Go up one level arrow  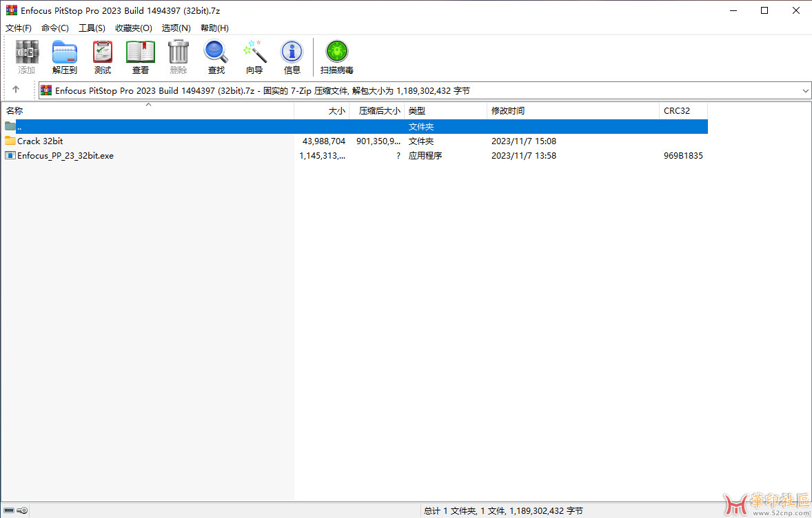(x=16, y=90)
